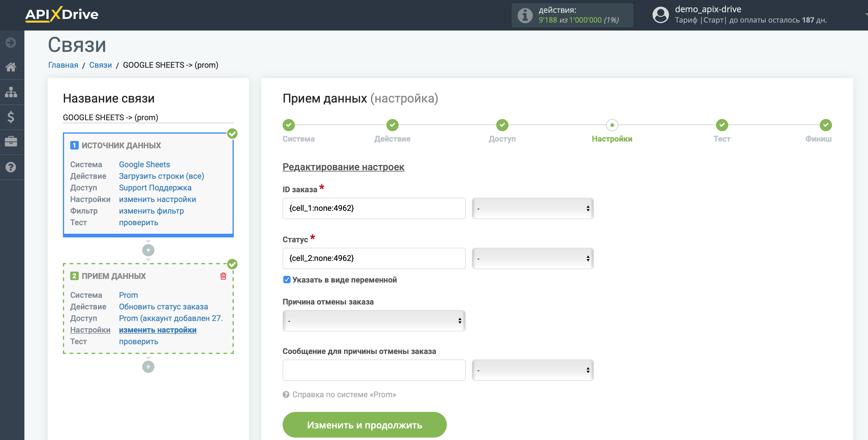
Task: Click demo_apix-drive account name
Action: [x=708, y=9]
